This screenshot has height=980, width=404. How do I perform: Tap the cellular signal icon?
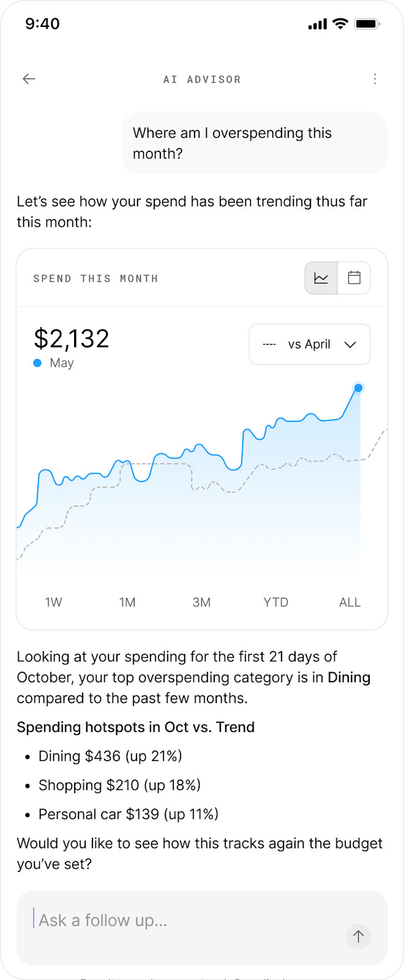(x=318, y=24)
